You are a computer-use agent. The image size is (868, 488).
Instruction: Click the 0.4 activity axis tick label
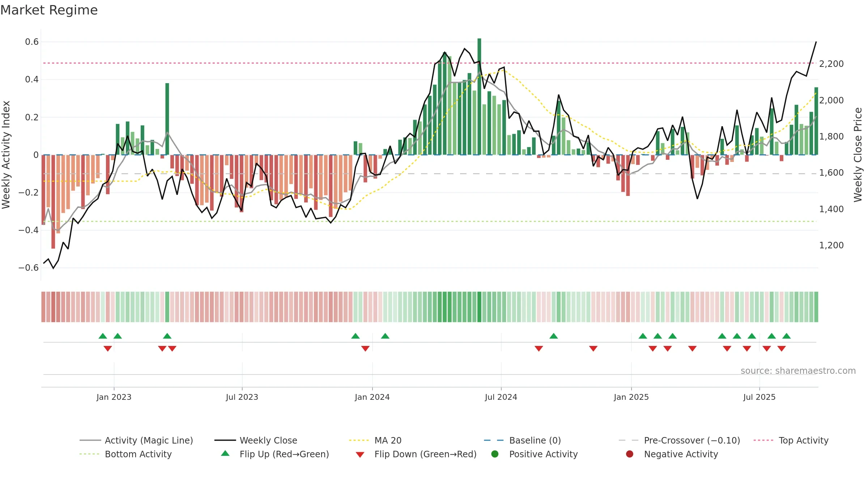[32, 80]
